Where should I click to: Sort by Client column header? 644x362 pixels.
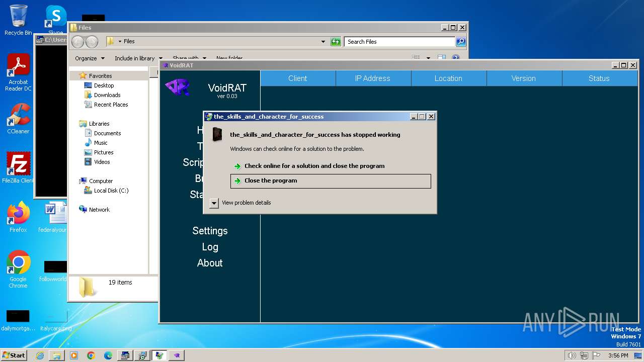click(x=298, y=78)
